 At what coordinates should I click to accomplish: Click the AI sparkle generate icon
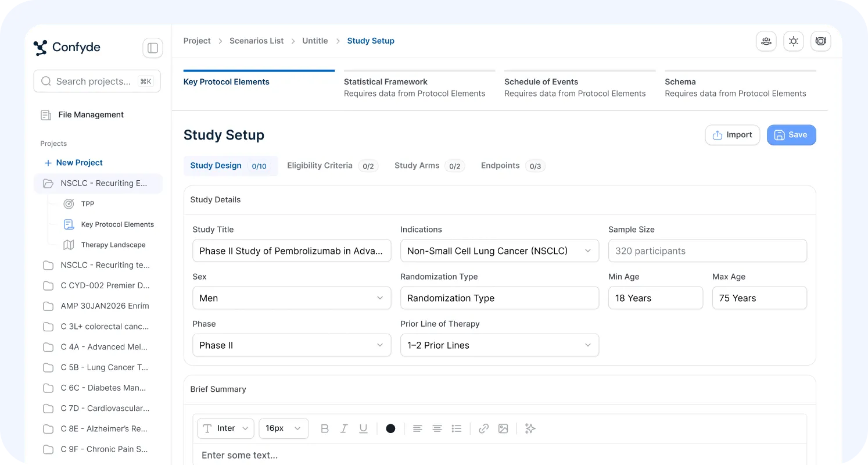click(530, 428)
